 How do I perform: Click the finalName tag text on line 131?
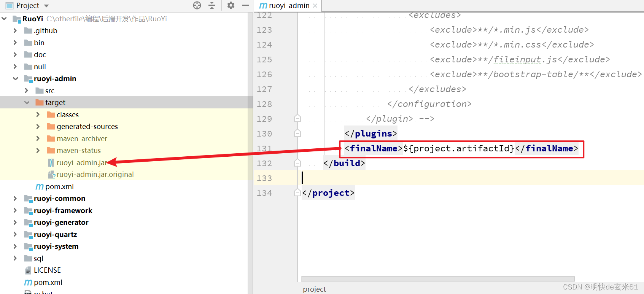(x=461, y=148)
